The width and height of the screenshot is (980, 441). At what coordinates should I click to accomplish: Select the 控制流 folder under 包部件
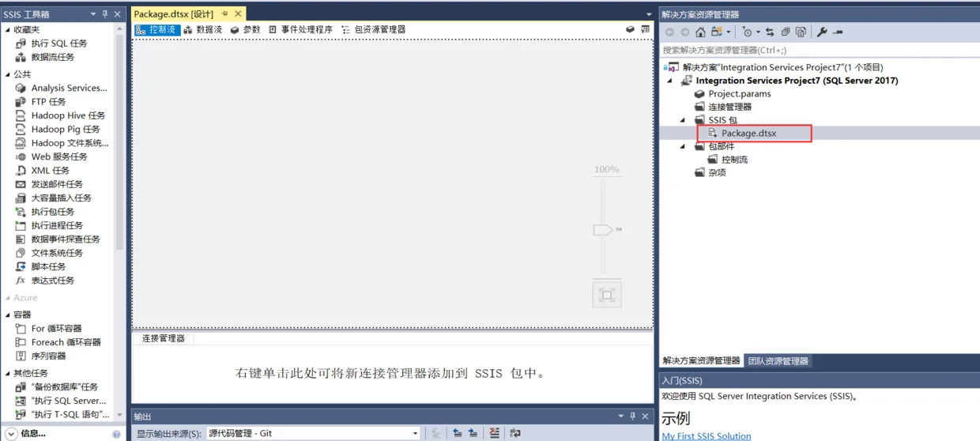pos(734,160)
